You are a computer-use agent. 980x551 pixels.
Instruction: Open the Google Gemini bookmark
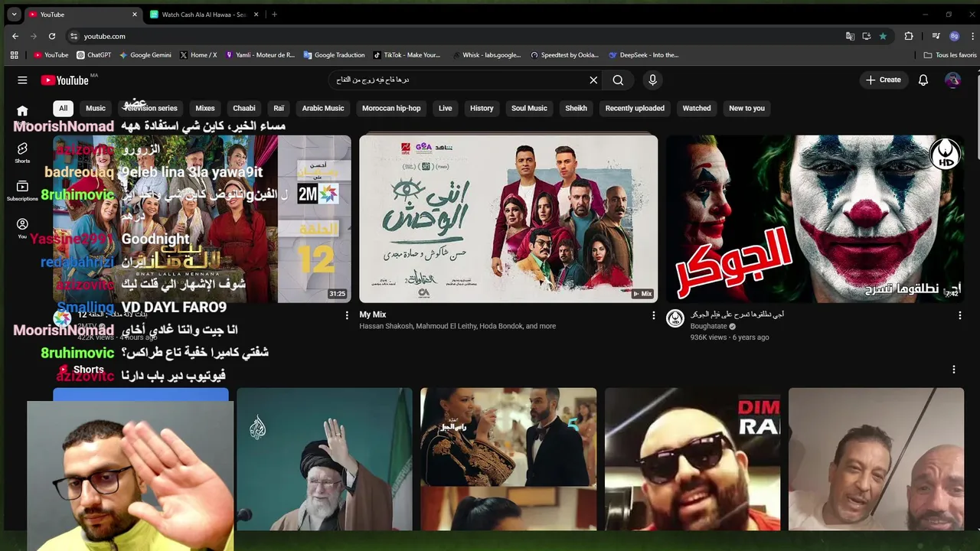[145, 55]
